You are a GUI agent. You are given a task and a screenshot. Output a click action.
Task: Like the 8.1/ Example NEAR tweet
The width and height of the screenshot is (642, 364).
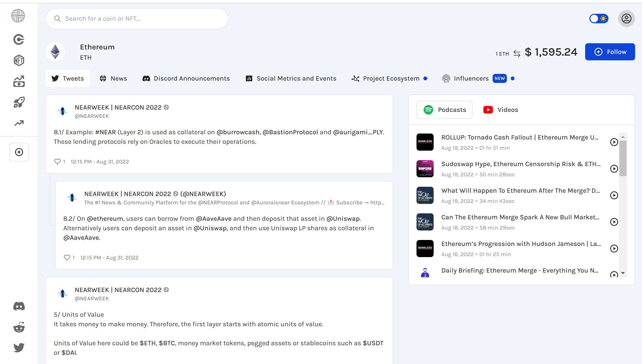58,162
